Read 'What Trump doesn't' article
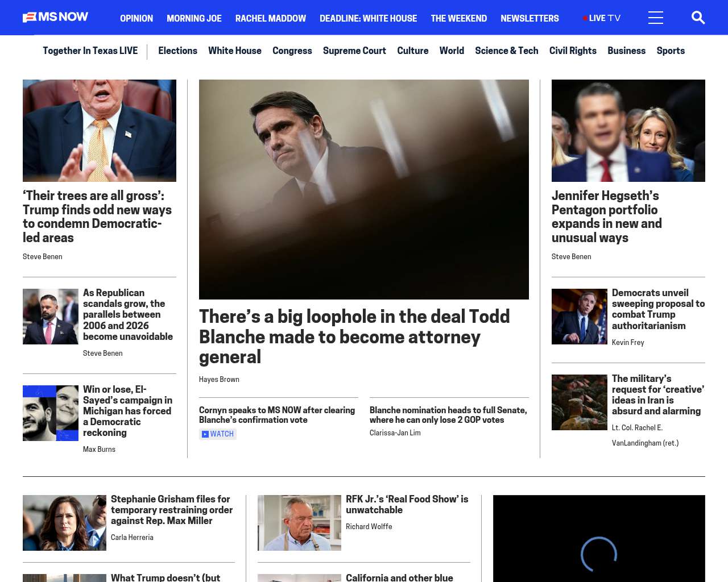 [x=166, y=577]
